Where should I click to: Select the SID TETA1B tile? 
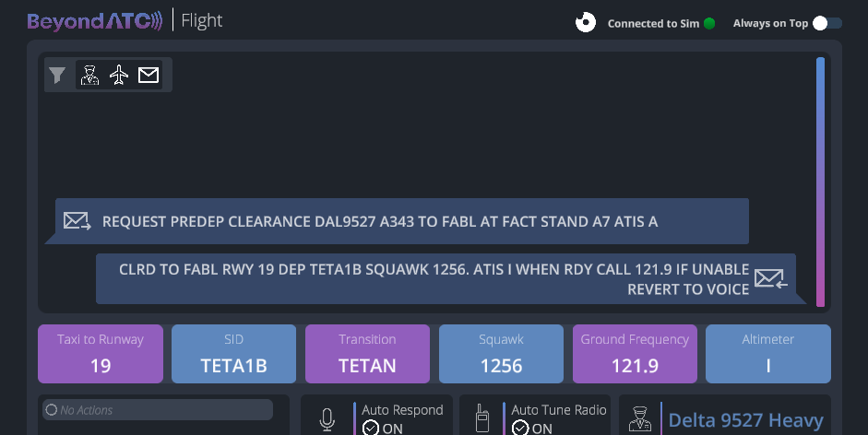pos(233,354)
